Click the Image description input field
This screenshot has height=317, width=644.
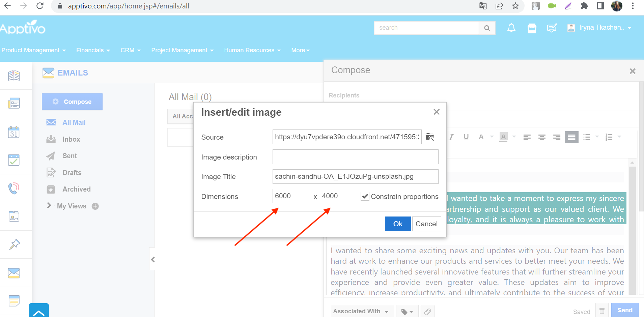point(355,157)
